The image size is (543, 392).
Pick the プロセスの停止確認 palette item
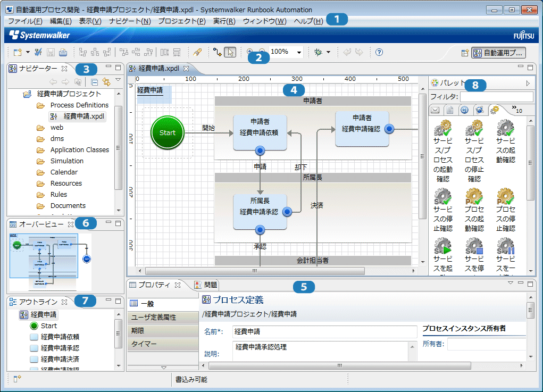(x=506, y=210)
